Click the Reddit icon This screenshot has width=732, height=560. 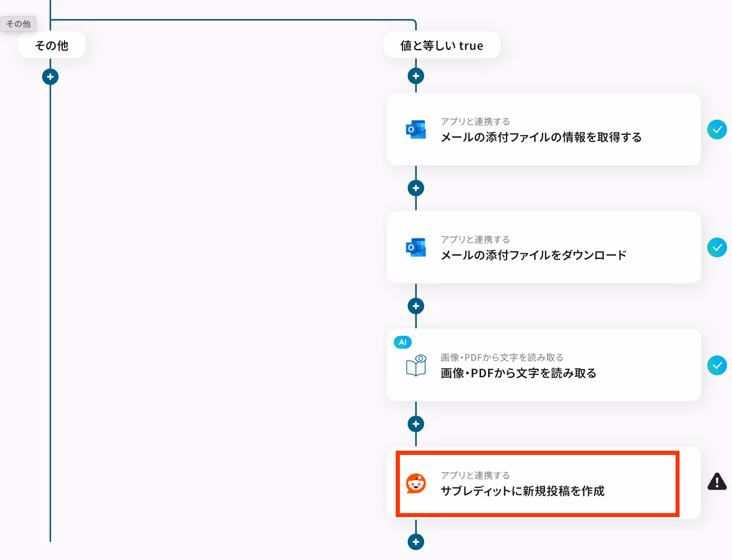[x=416, y=483]
